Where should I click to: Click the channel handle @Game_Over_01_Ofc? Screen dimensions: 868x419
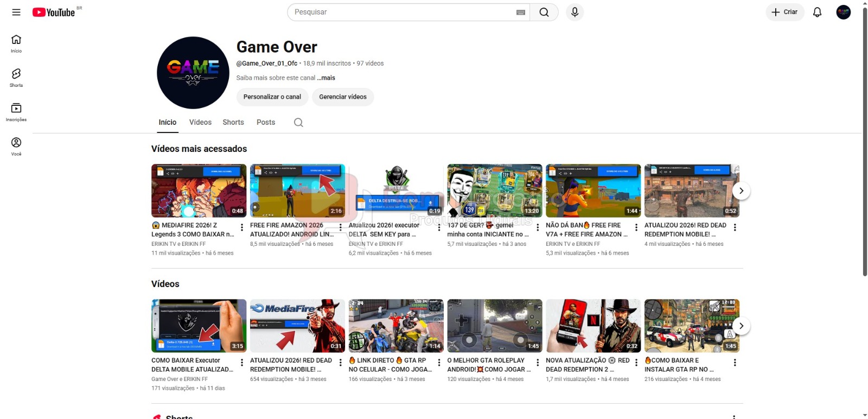click(267, 64)
